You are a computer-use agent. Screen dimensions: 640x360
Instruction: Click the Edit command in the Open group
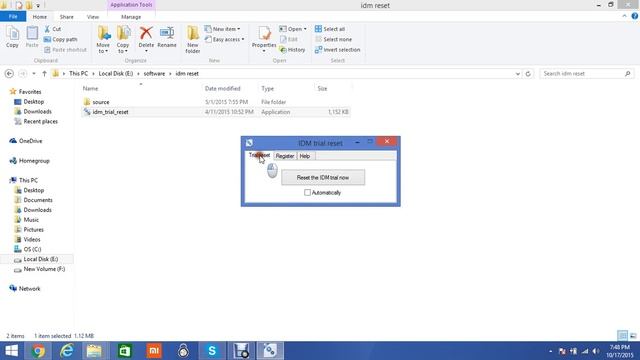289,39
